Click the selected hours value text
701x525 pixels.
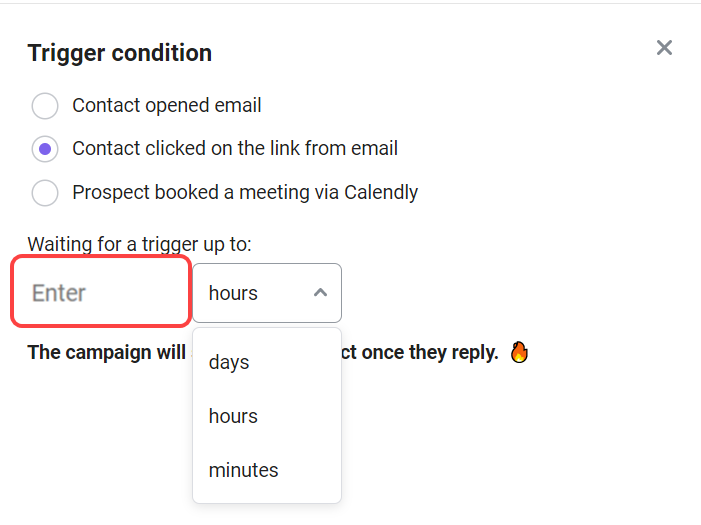click(233, 293)
